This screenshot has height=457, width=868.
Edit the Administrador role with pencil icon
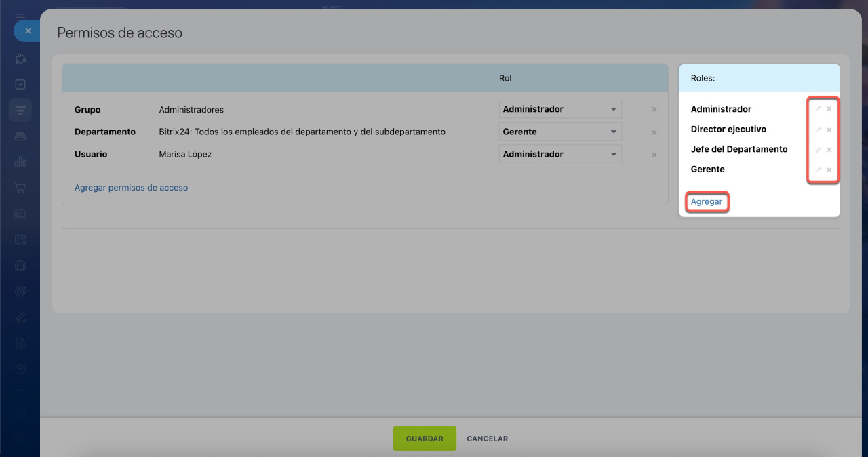tap(818, 109)
